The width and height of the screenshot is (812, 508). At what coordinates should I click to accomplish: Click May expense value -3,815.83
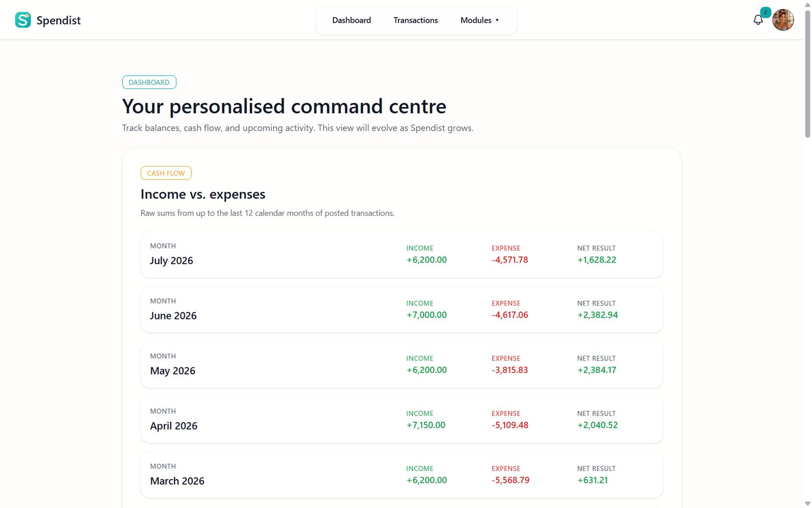(x=510, y=370)
